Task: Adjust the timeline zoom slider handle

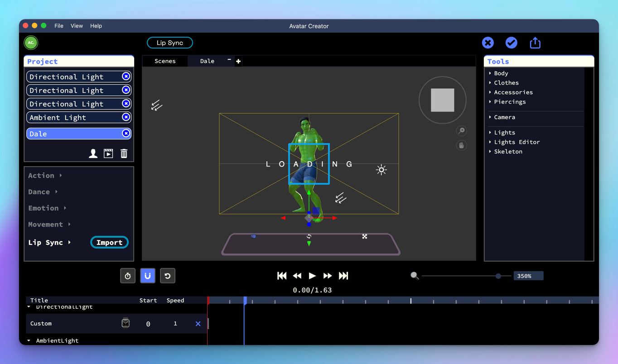Action: click(498, 276)
